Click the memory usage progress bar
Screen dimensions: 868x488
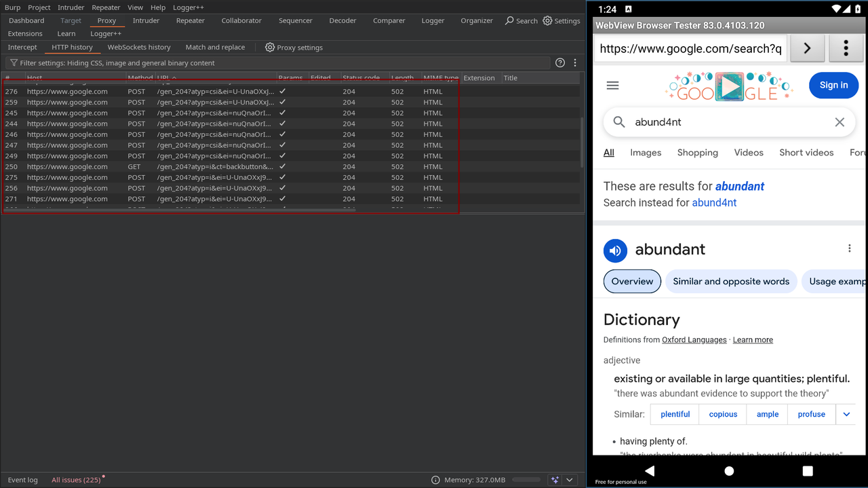pyautogui.click(x=526, y=480)
